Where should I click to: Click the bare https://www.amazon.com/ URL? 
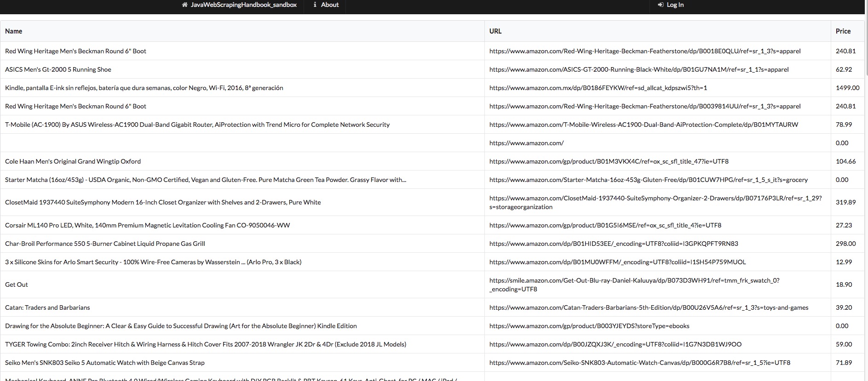[x=526, y=143]
